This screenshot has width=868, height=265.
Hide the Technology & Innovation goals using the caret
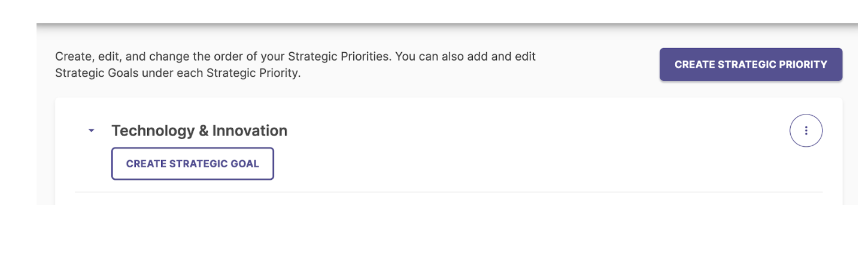(x=91, y=130)
